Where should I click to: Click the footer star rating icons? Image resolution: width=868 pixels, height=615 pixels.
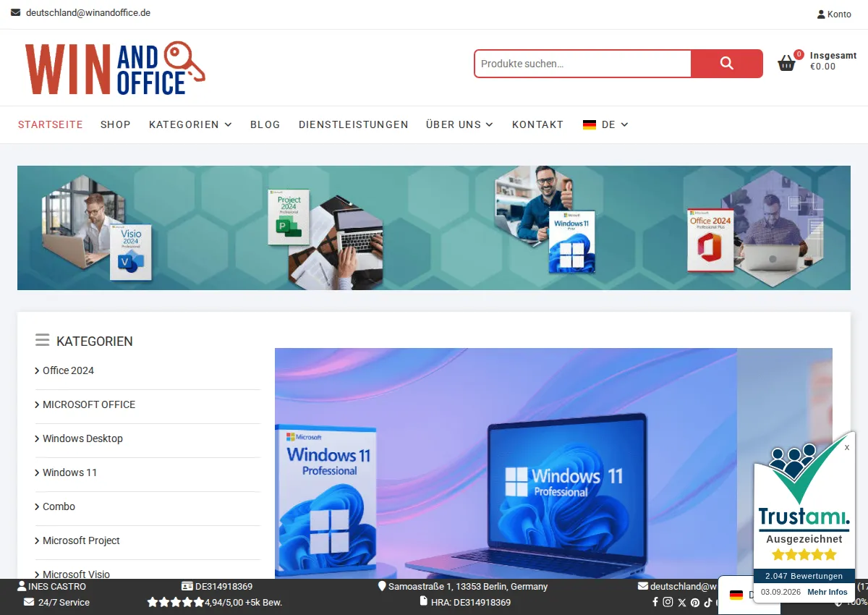(176, 602)
